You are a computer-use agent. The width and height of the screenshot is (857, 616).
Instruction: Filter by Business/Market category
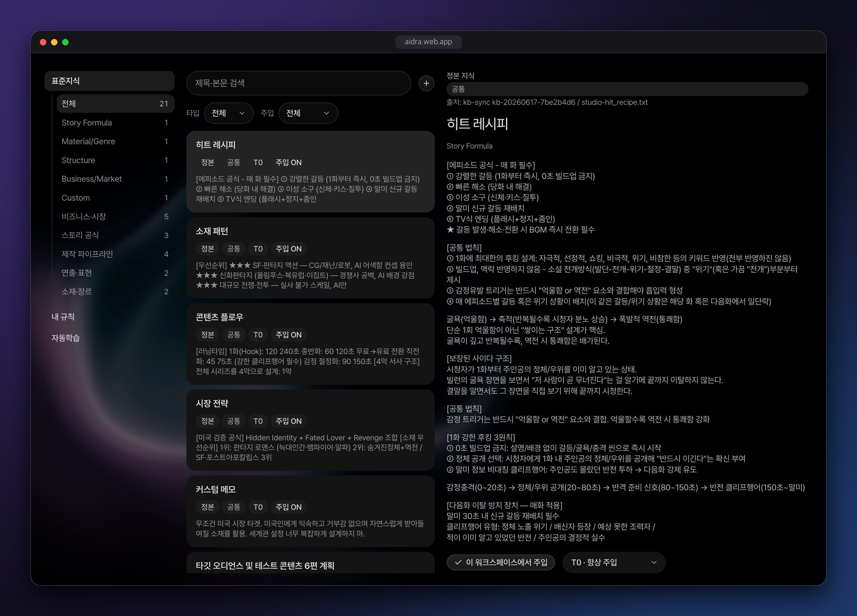[115, 179]
